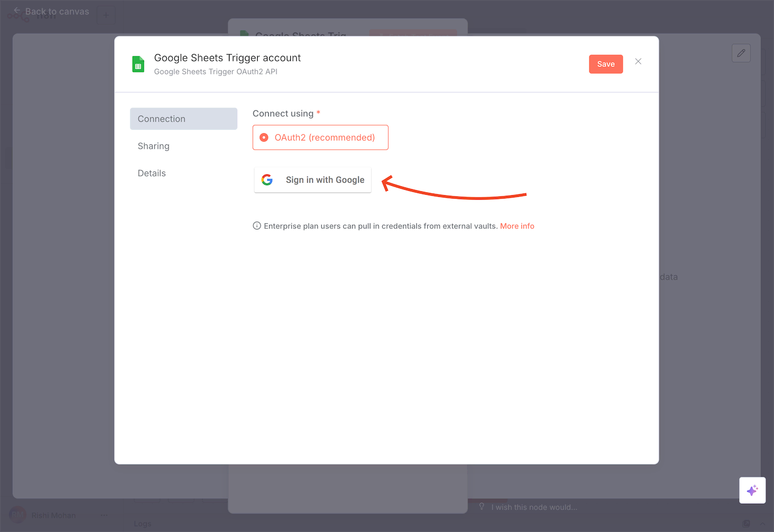This screenshot has height=532, width=774.
Task: Click Sign in with Google button
Action: point(313,180)
